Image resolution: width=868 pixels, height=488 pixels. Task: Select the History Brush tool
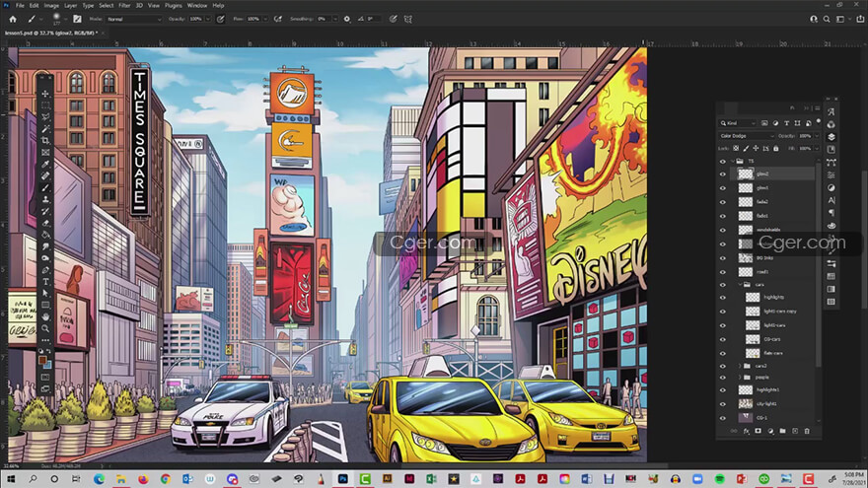[x=45, y=211]
